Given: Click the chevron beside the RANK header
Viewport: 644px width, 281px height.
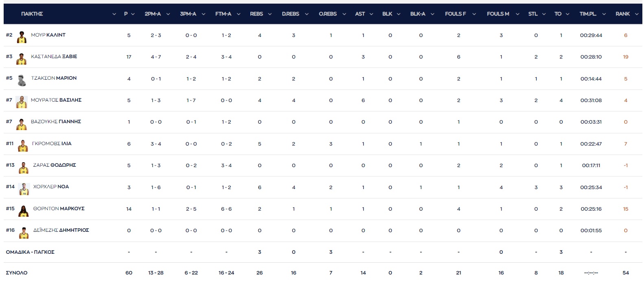Looking at the screenshot, I should pos(637,14).
